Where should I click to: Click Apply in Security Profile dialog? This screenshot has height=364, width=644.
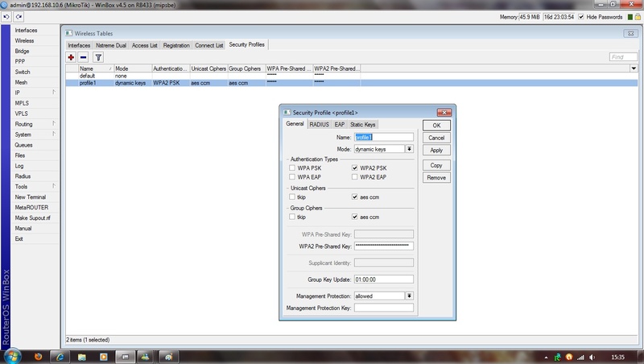[436, 150]
